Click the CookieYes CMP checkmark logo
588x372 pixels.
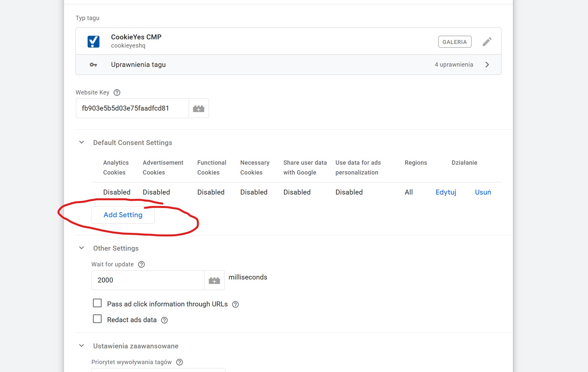pyautogui.click(x=94, y=42)
